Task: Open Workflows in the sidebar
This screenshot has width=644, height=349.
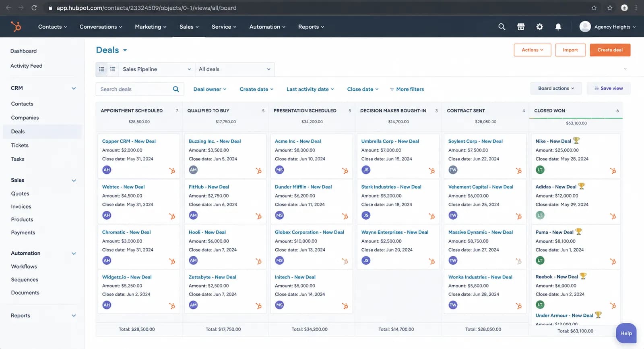Action: pyautogui.click(x=24, y=267)
